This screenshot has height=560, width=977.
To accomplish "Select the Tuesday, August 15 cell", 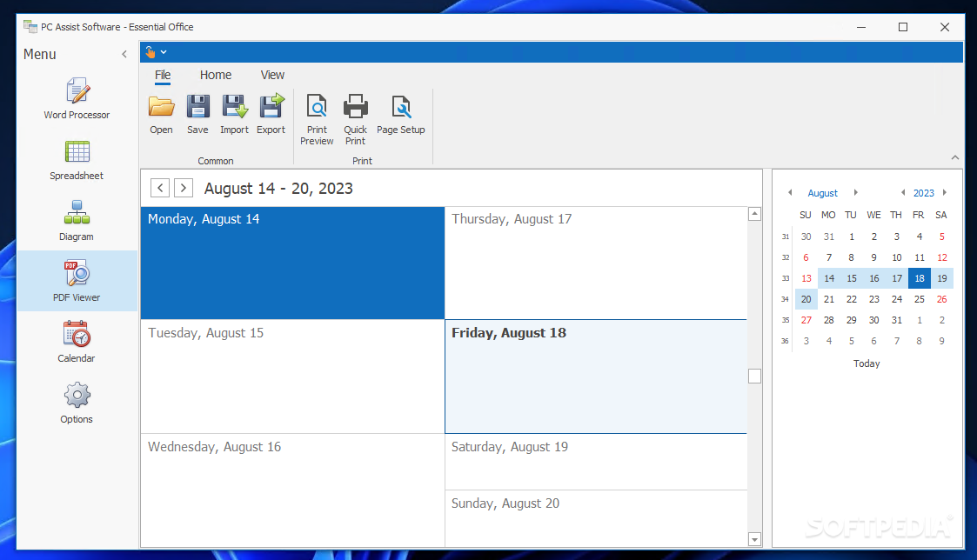I will 293,377.
